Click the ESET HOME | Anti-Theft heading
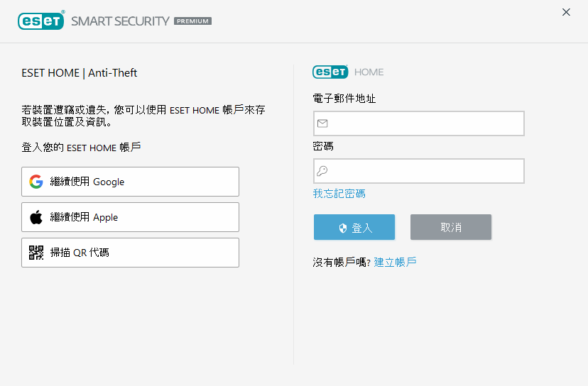This screenshot has height=386, width=588. (80, 73)
